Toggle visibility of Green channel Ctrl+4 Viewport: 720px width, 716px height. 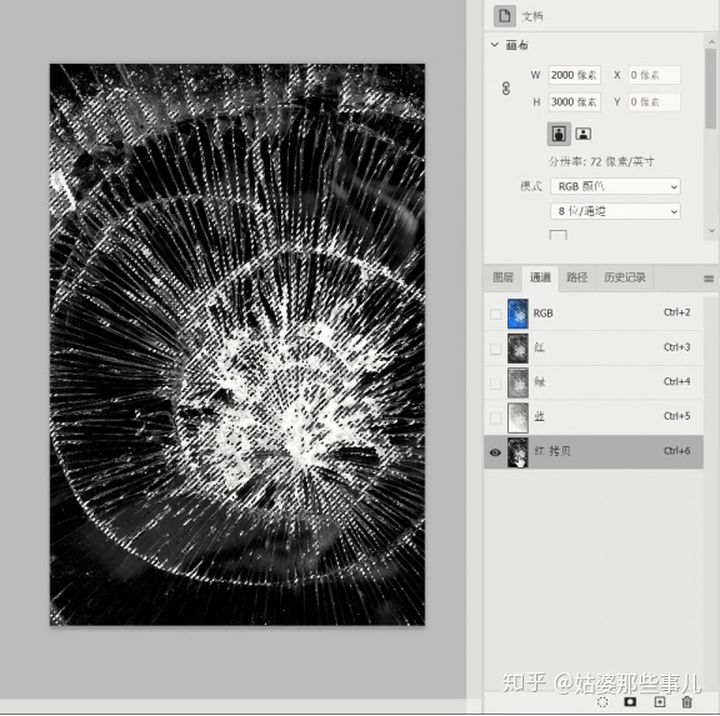(x=495, y=383)
